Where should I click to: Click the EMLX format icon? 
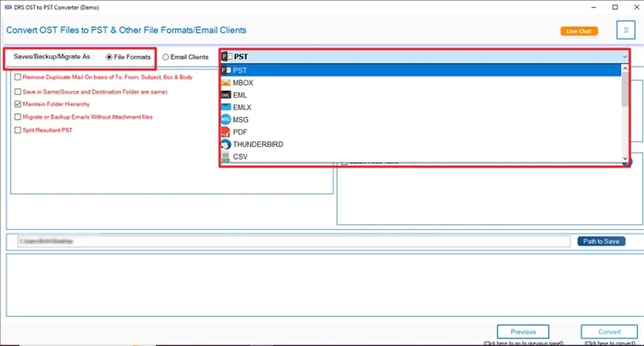[226, 107]
